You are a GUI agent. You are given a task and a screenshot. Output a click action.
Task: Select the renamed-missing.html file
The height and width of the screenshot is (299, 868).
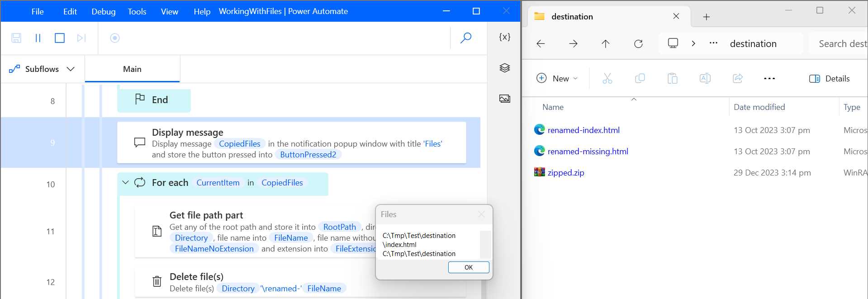pyautogui.click(x=588, y=152)
